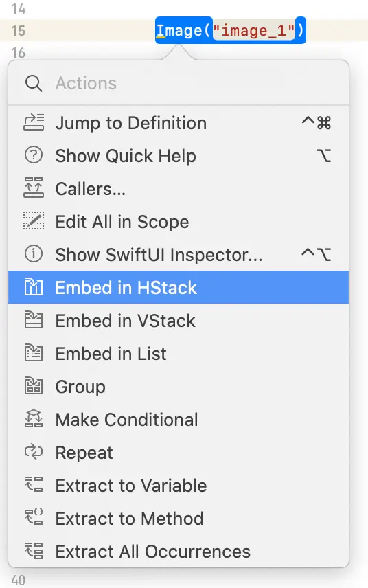The image size is (368, 588).
Task: Click the Jump to Definition icon
Action: point(34,123)
